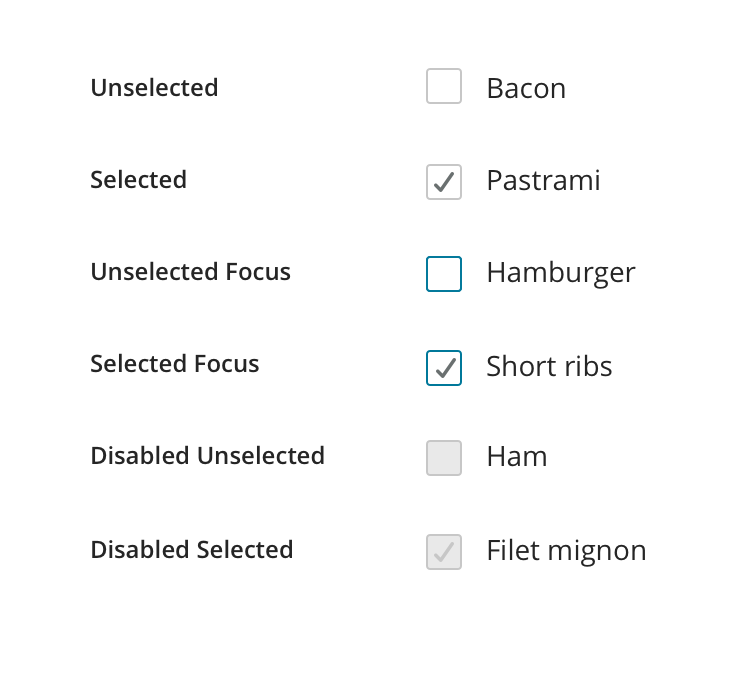The width and height of the screenshot is (740, 682).
Task: Click the checkmark icon beside Pastrami
Action: tap(445, 182)
